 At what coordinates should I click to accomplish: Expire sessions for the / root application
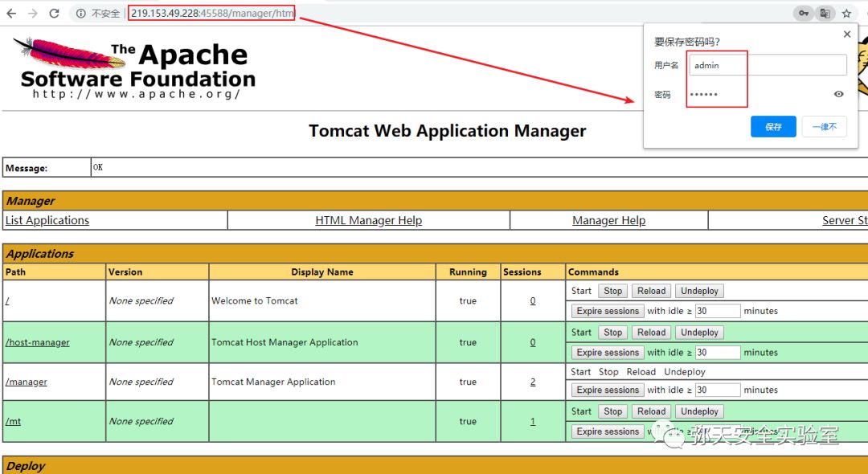[608, 311]
